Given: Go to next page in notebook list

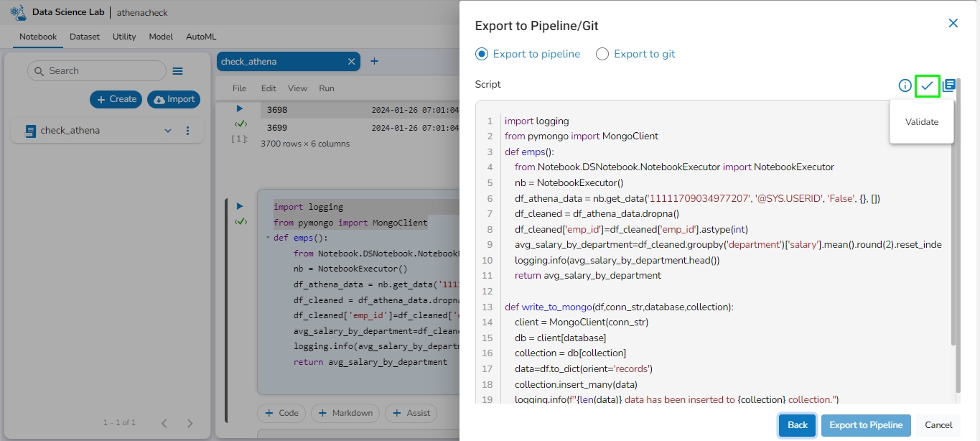Looking at the screenshot, I should click(x=190, y=423).
